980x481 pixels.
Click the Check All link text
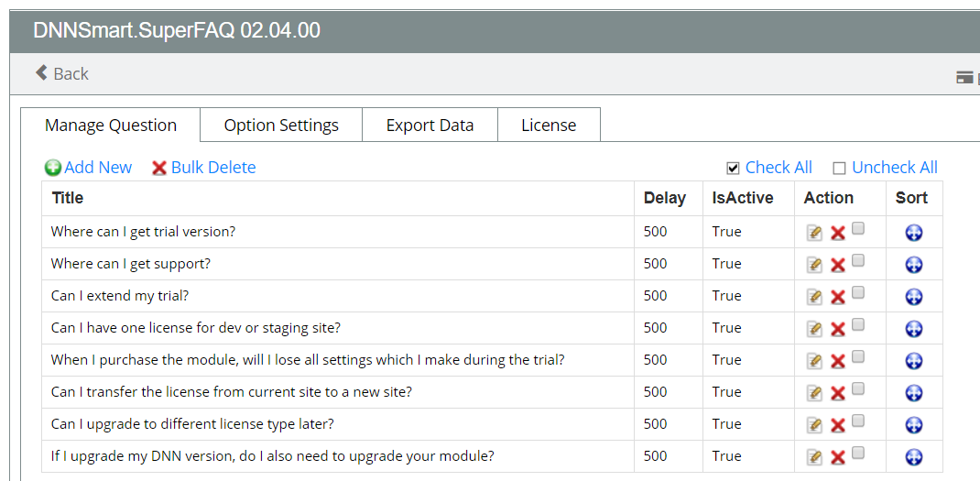point(779,168)
